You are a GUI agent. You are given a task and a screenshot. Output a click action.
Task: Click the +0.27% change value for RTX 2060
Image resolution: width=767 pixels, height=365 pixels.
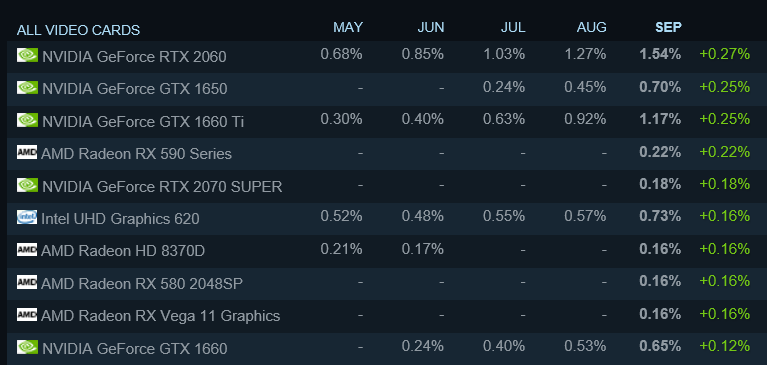pos(724,54)
